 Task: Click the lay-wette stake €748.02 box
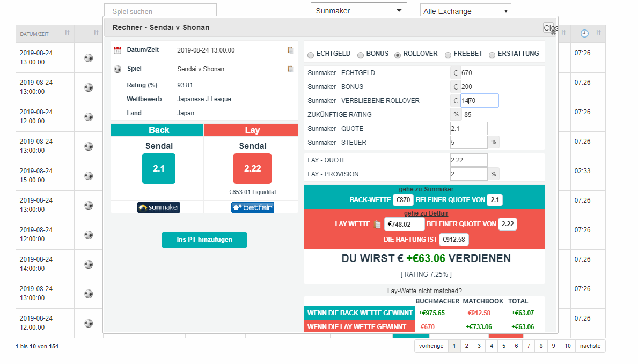[404, 224]
